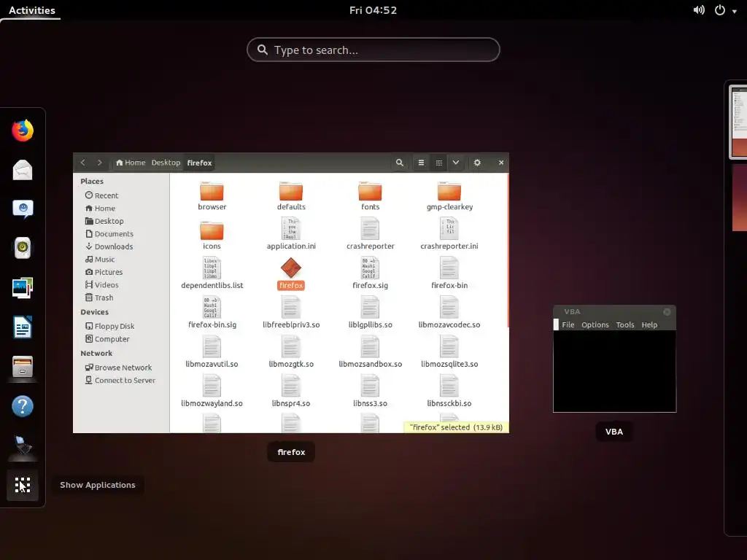The height and width of the screenshot is (560, 747).
Task: Click the power icon in top bar
Action: 720,10
